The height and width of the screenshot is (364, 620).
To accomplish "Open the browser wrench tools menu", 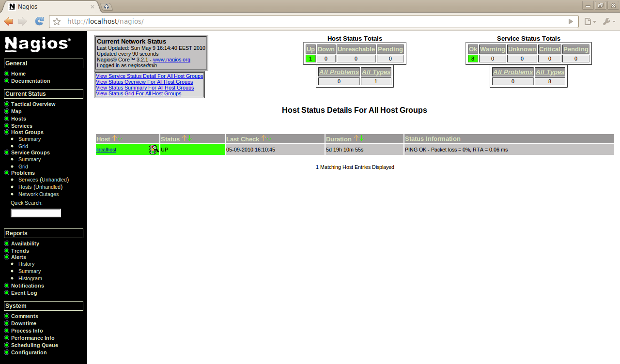I will [x=609, y=21].
